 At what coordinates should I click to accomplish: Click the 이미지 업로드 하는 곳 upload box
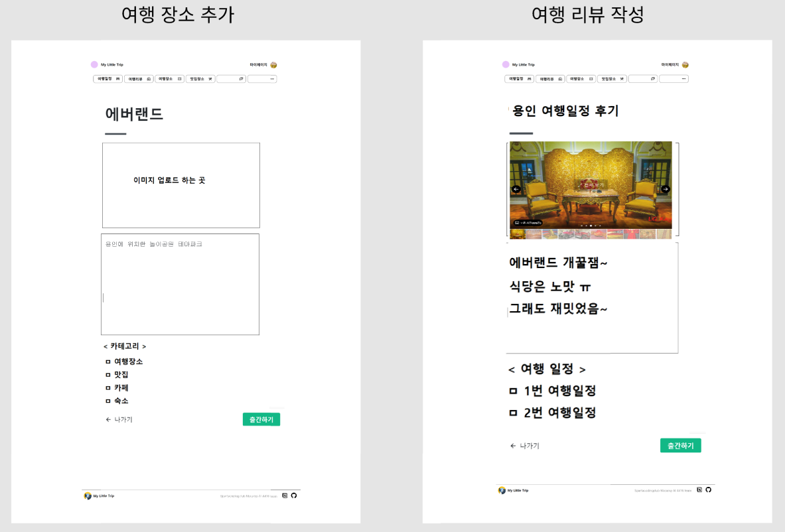point(181,185)
